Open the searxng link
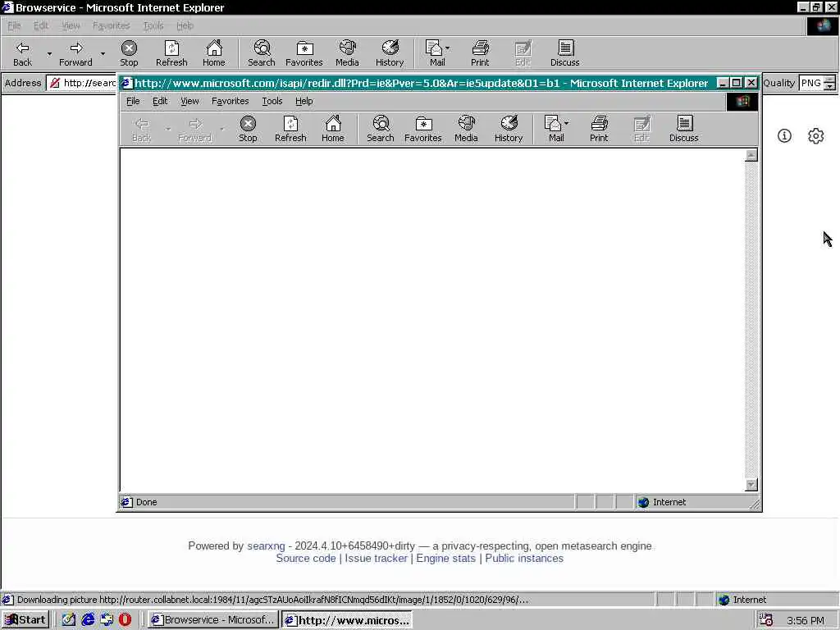The height and width of the screenshot is (630, 840). 266,546
